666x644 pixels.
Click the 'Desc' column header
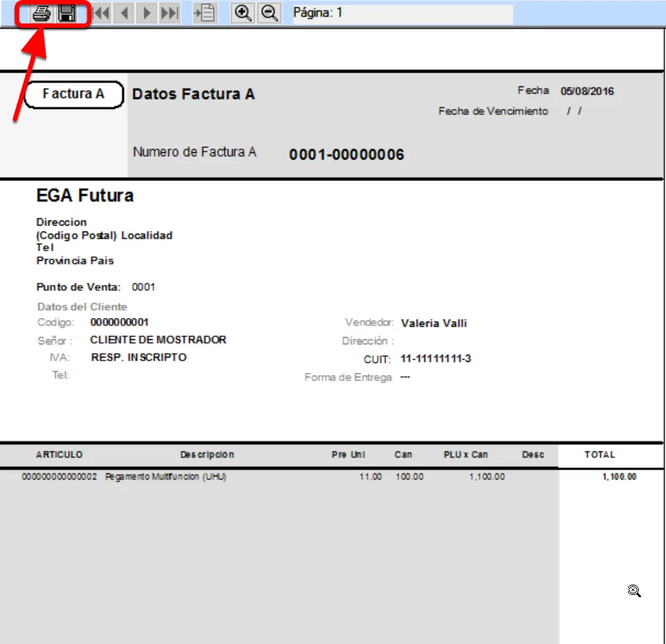point(533,454)
